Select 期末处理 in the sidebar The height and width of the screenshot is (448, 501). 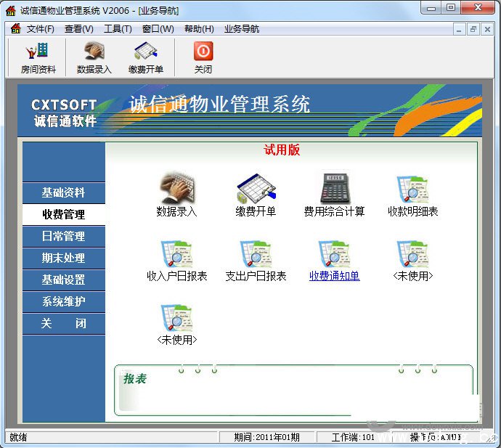coord(64,258)
